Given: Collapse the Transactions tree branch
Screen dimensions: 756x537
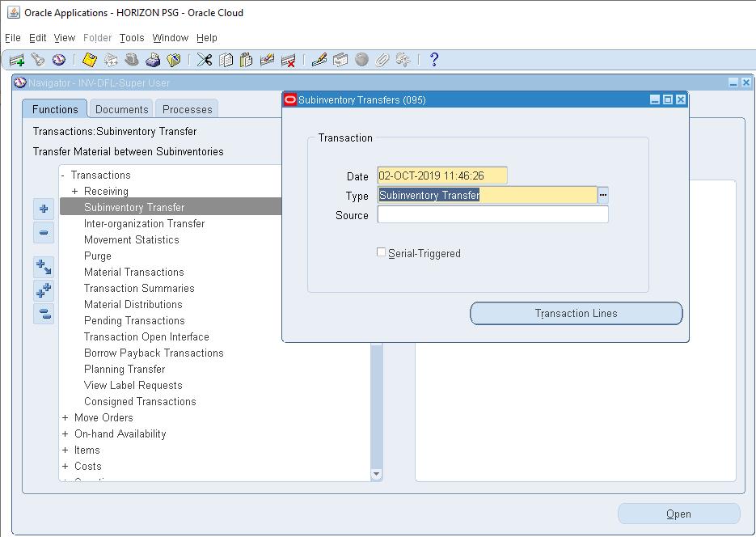Looking at the screenshot, I should [62, 175].
